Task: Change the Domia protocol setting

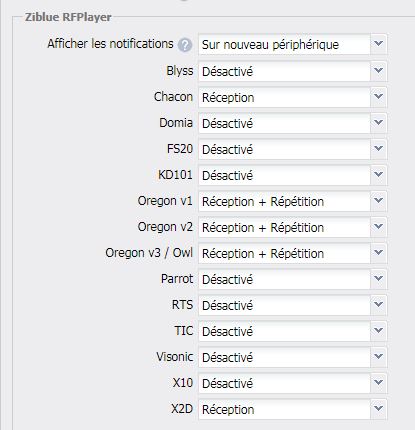Action: click(x=292, y=123)
